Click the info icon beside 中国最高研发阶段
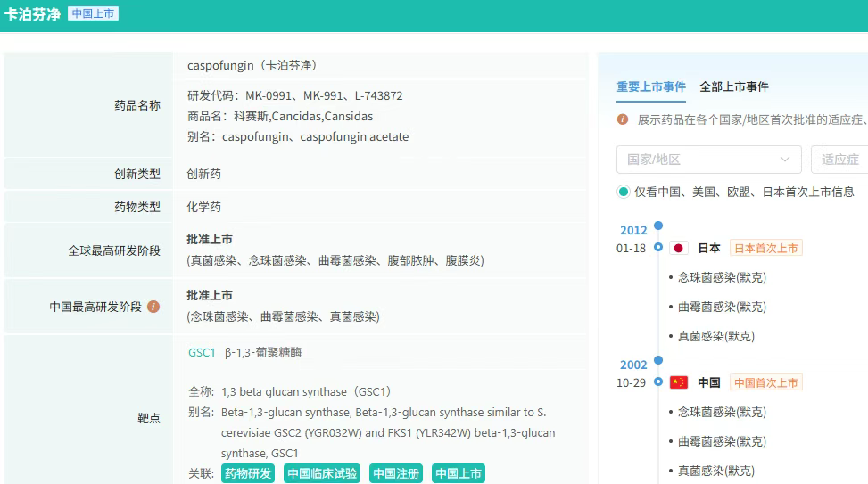 153,307
